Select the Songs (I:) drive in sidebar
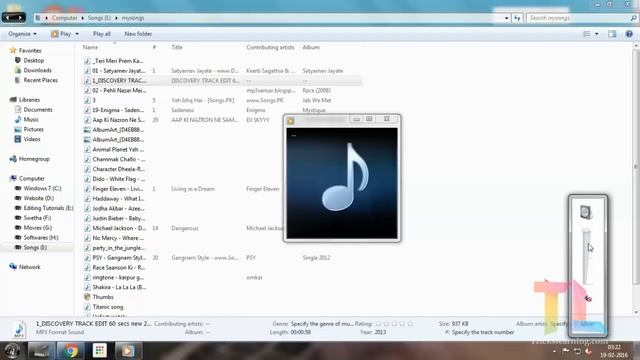 point(35,247)
